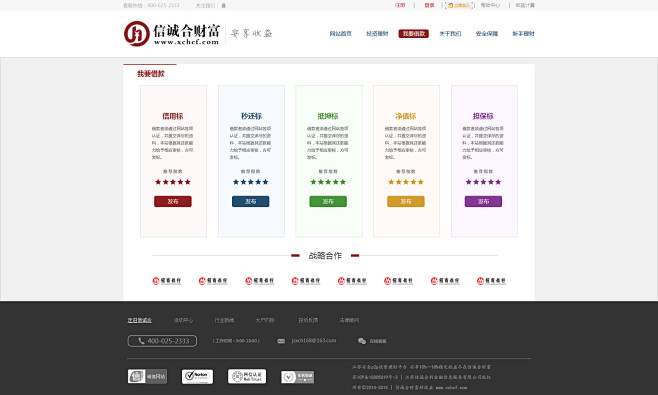Click the 抵押标 card title

pos(328,116)
